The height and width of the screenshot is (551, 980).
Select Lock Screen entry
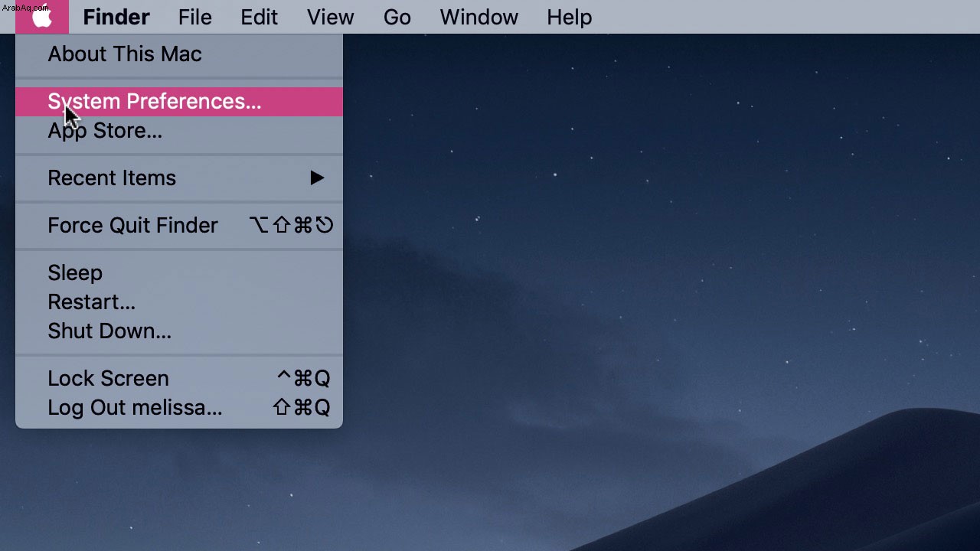[x=179, y=379]
